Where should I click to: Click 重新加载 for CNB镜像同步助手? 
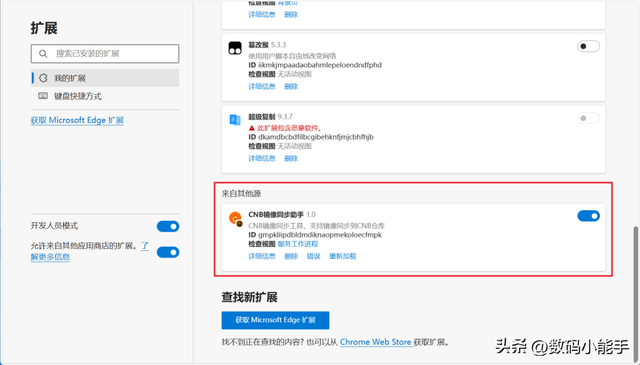(x=343, y=256)
